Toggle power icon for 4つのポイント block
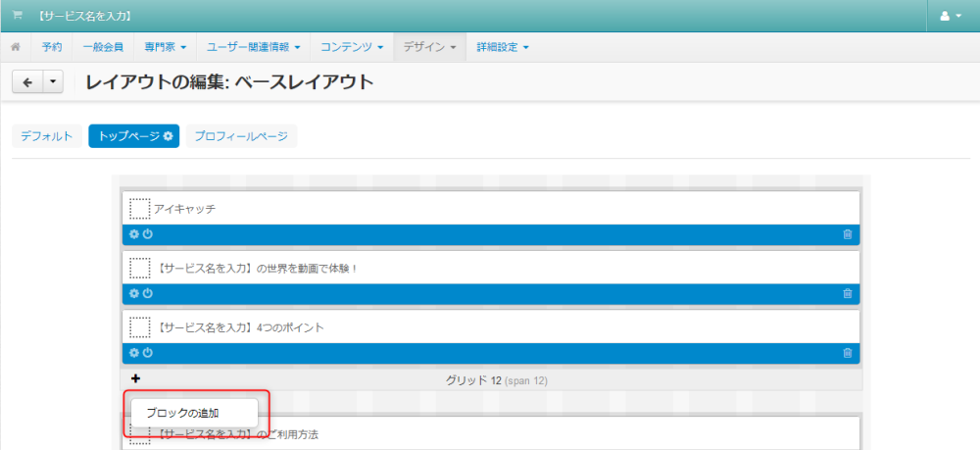Screen dimensions: 980x450 point(148,353)
